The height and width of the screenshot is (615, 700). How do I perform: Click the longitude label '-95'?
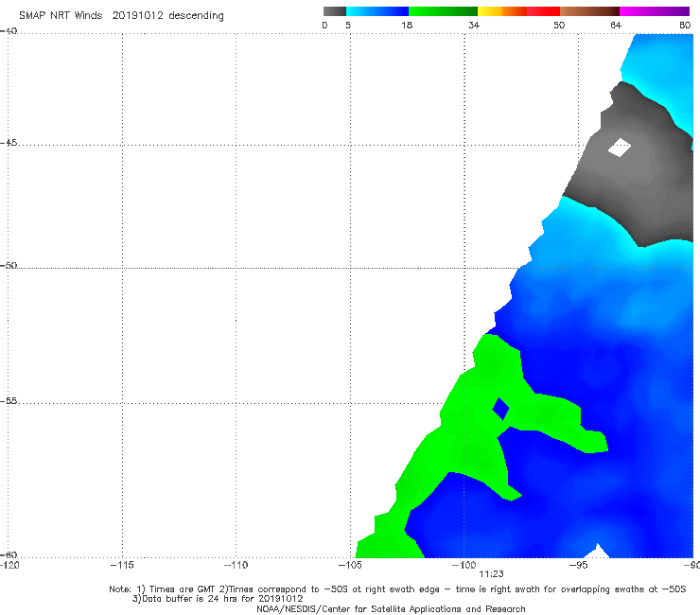tap(578, 565)
